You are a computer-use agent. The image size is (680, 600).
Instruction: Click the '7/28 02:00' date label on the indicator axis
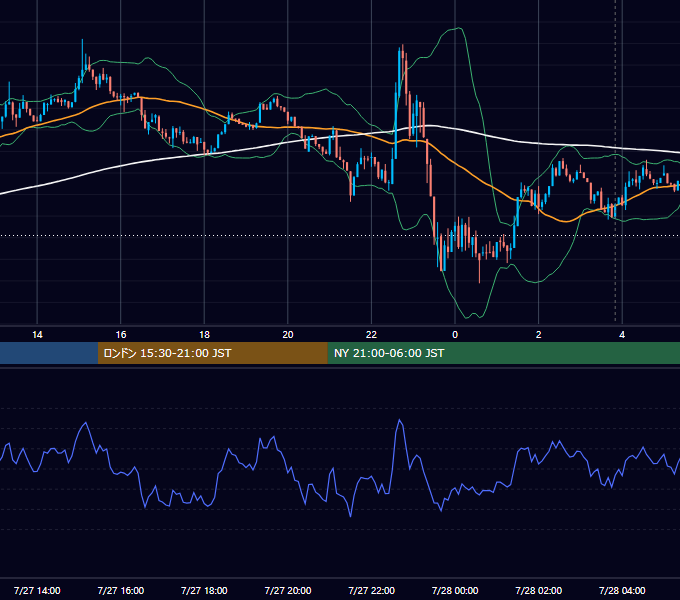(x=538, y=590)
